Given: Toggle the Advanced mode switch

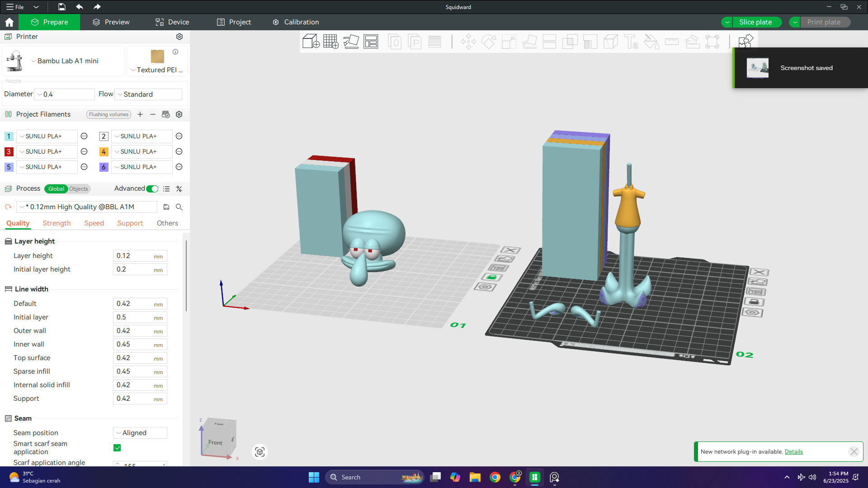Looking at the screenshot, I should pyautogui.click(x=152, y=189).
